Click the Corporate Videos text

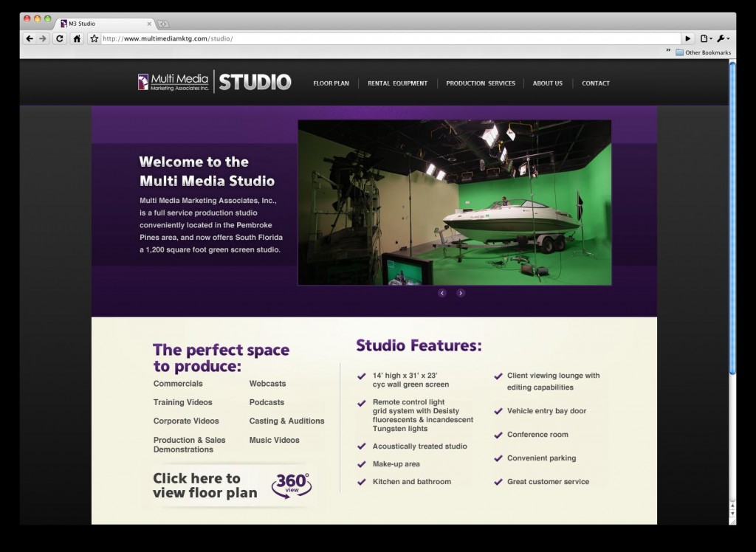(186, 421)
